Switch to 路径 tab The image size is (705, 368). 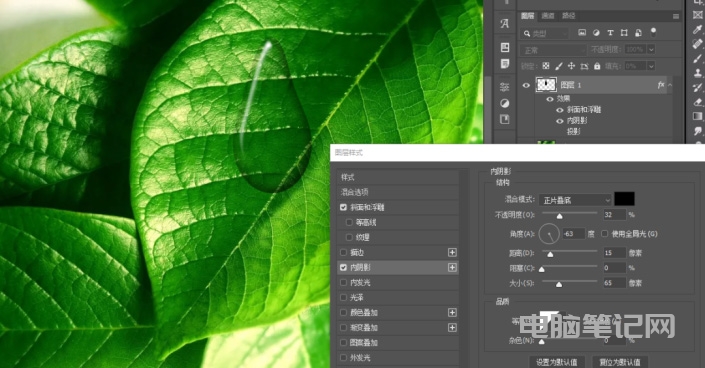(x=569, y=16)
